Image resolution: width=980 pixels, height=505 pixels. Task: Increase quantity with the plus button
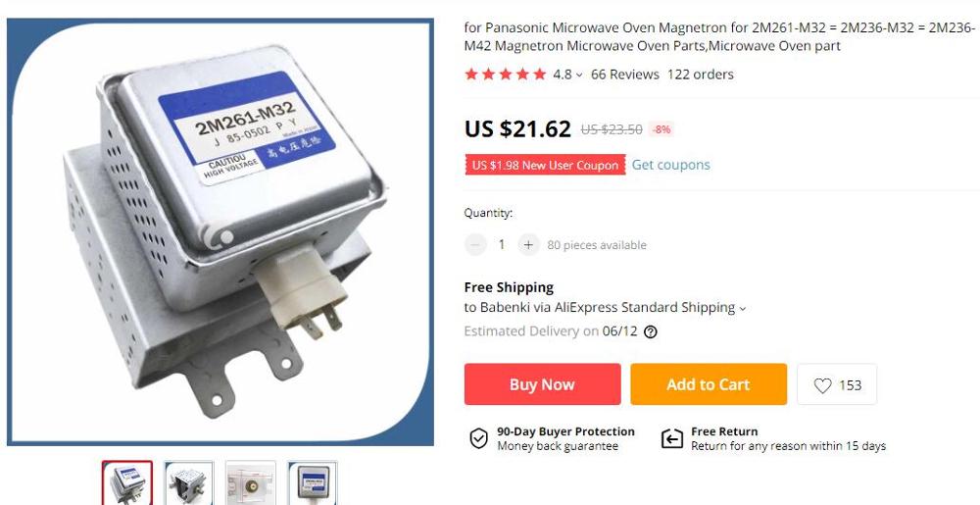528,244
